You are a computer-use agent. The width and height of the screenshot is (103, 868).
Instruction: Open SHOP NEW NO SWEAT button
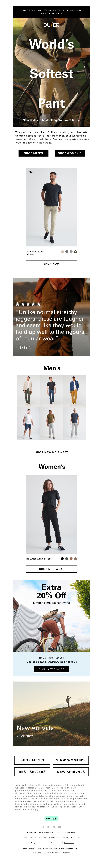click(x=51, y=452)
